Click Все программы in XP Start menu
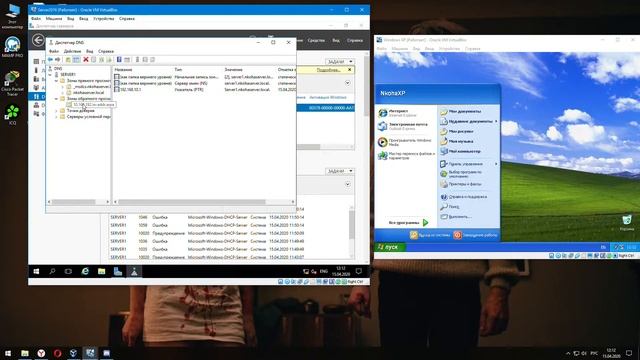Screen dimensions: 640x360 pyautogui.click(x=409, y=223)
